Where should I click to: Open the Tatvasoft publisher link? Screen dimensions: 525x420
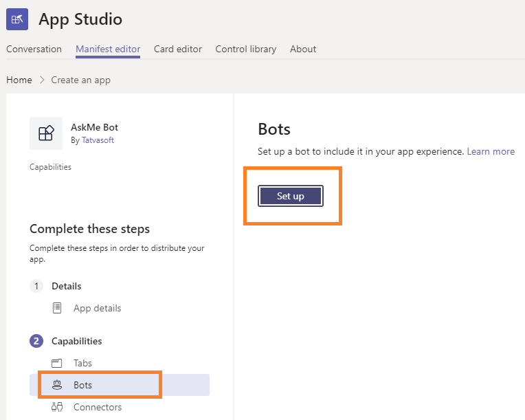tap(98, 140)
